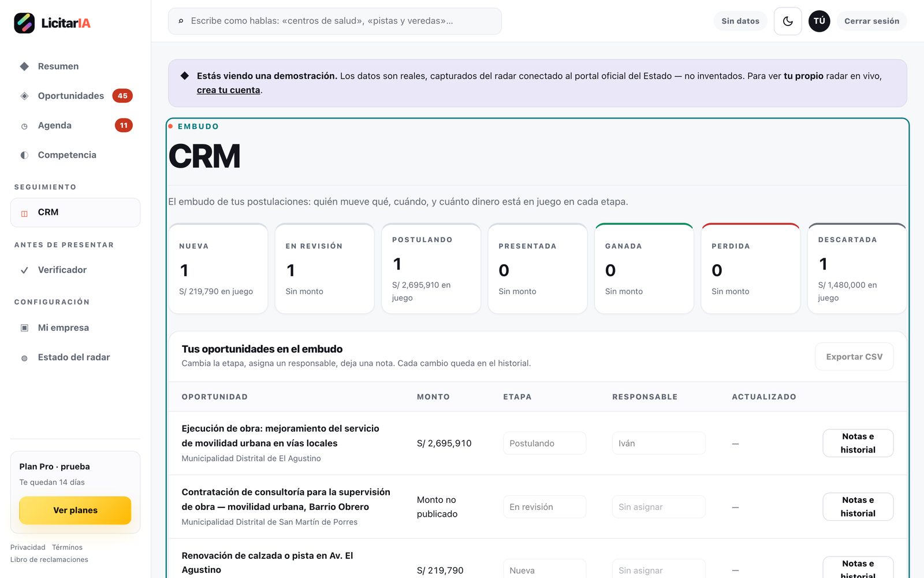Click the Mi empresa square icon
Viewport: 924px width, 578px height.
[24, 328]
